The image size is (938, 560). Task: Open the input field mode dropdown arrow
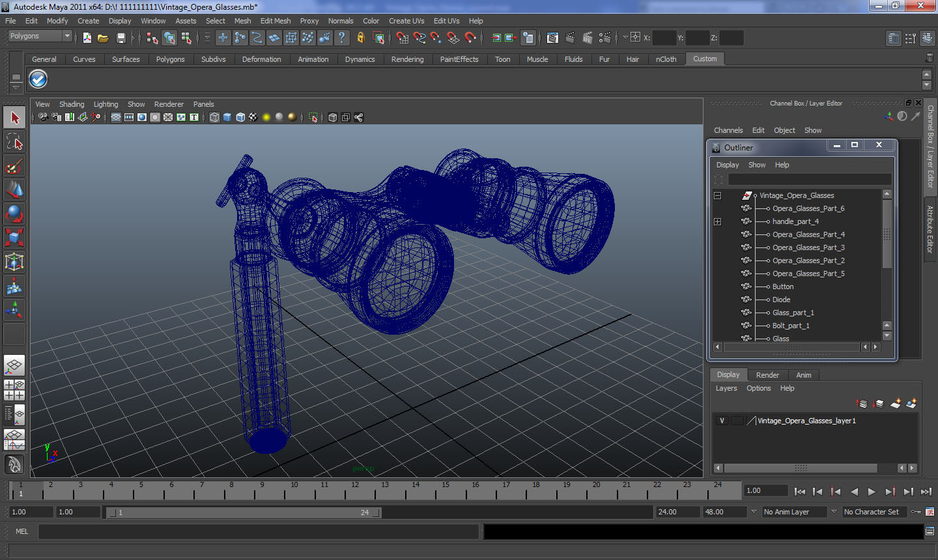pos(625,37)
